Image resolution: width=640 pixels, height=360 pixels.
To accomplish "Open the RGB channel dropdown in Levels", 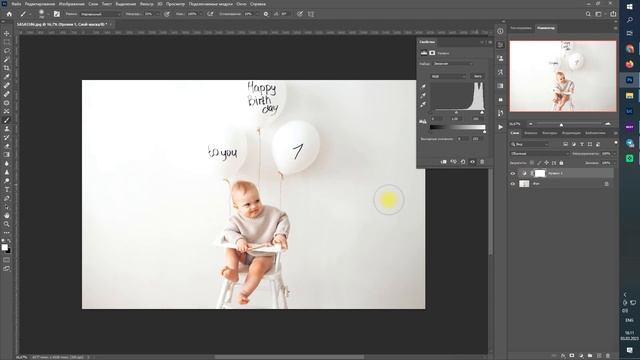I will point(448,76).
